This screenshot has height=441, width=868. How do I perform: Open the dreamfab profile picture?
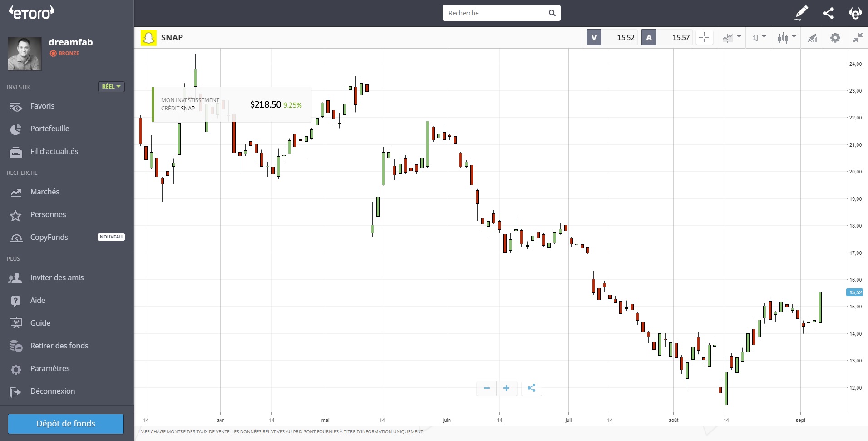tap(25, 54)
